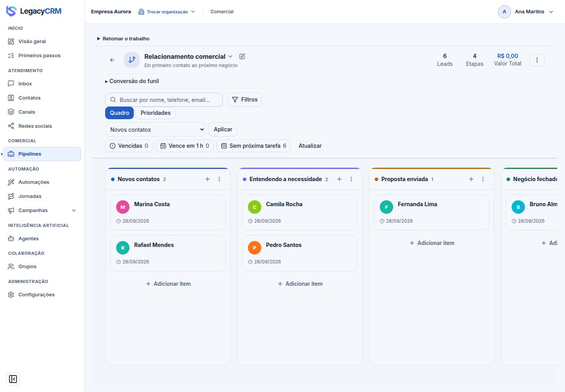
Task: Expand Conversão do funil section
Action: tap(132, 81)
